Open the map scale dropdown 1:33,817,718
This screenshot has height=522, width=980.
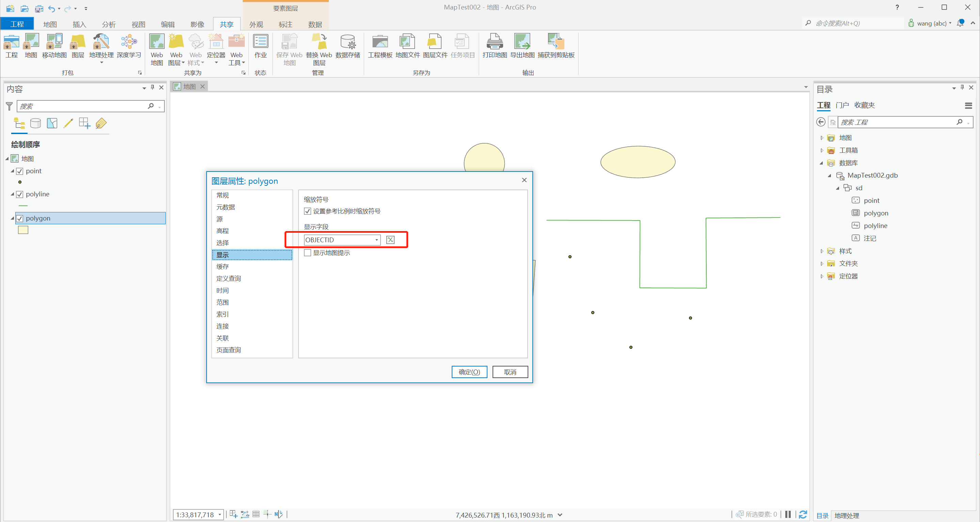tap(220, 515)
